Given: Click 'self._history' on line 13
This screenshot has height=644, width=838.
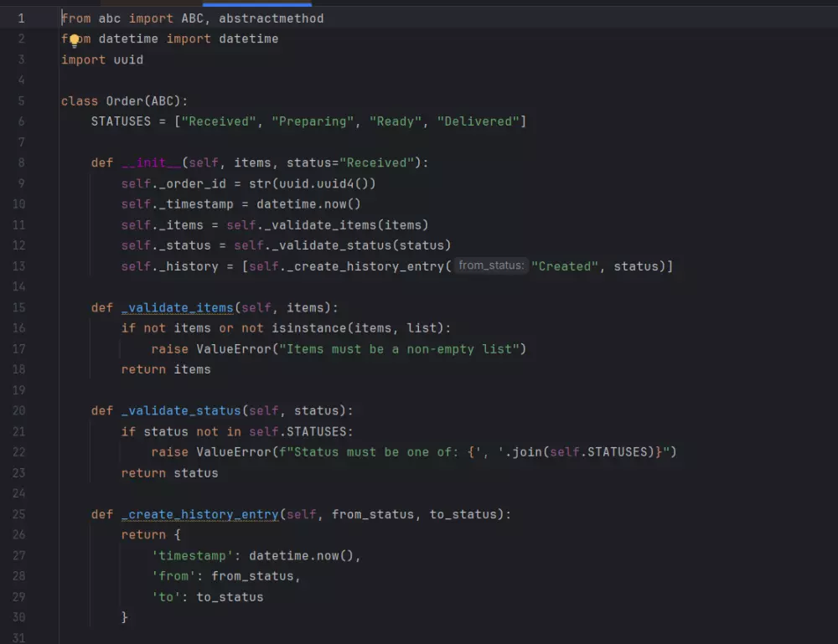Looking at the screenshot, I should click(x=169, y=266).
